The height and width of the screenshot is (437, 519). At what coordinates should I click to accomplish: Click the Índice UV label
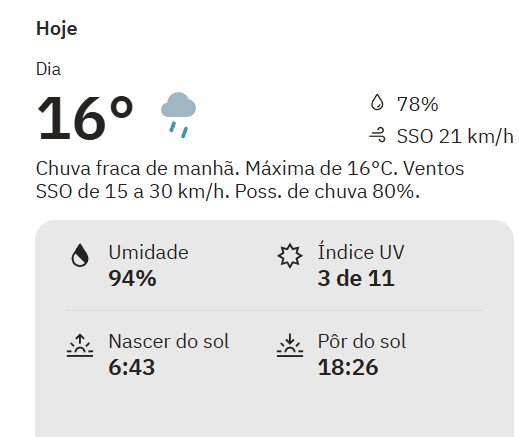coord(361,251)
